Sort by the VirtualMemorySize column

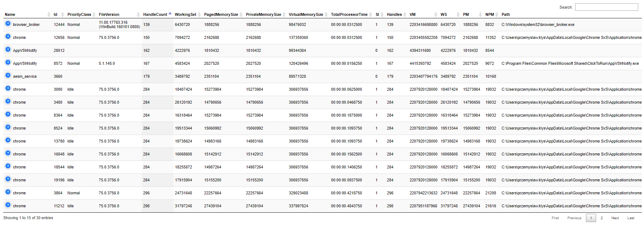pyautogui.click(x=306, y=15)
